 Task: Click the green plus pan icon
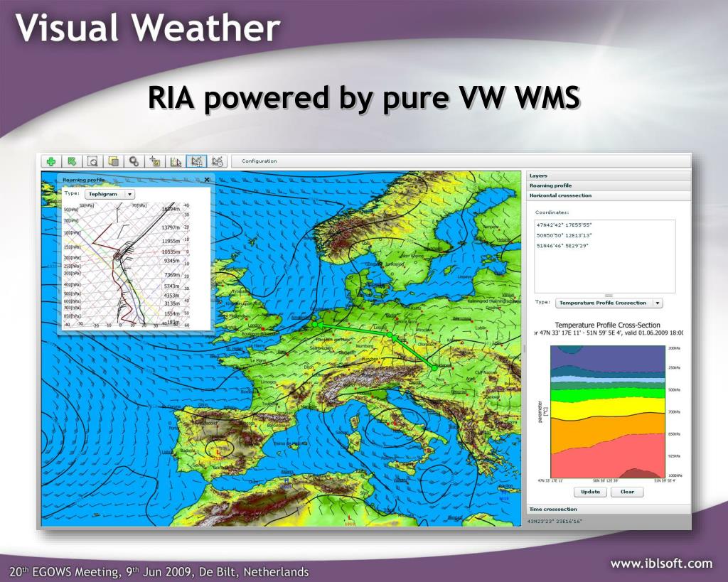click(x=51, y=161)
